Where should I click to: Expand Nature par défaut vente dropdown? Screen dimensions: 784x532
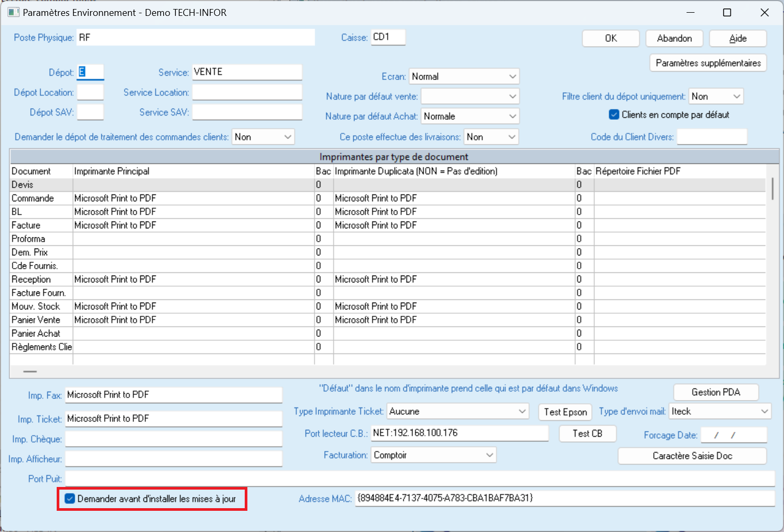(x=512, y=96)
